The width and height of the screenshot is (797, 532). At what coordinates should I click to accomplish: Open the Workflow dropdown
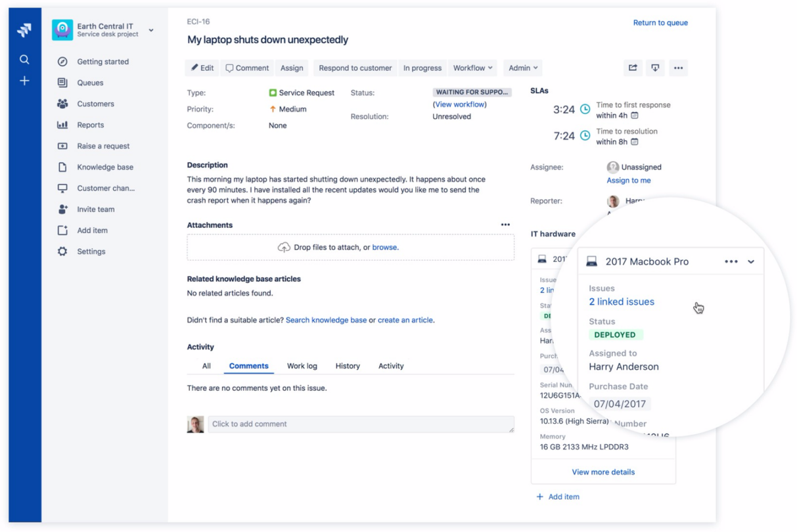[472, 68]
